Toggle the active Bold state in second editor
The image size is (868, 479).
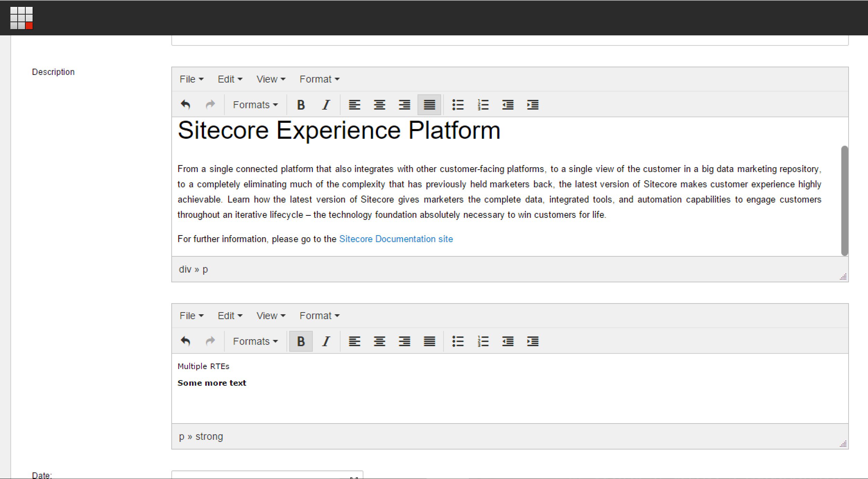coord(301,341)
